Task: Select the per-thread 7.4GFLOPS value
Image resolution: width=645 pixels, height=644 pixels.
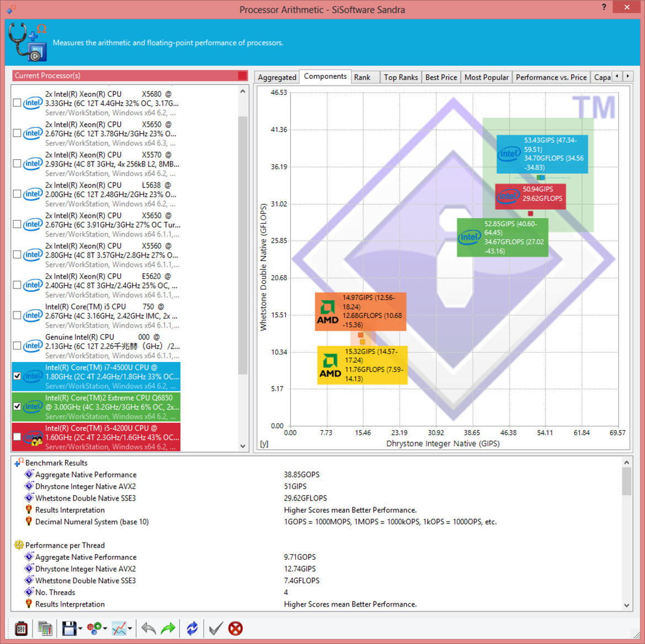Action: 301,581
